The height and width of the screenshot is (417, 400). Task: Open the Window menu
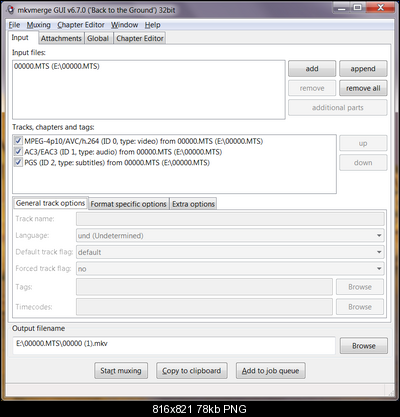124,25
